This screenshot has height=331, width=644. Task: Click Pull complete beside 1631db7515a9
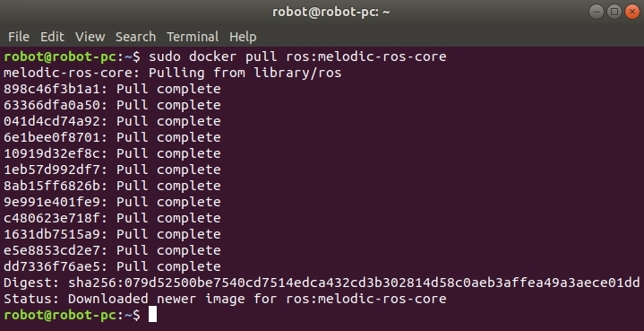click(168, 234)
